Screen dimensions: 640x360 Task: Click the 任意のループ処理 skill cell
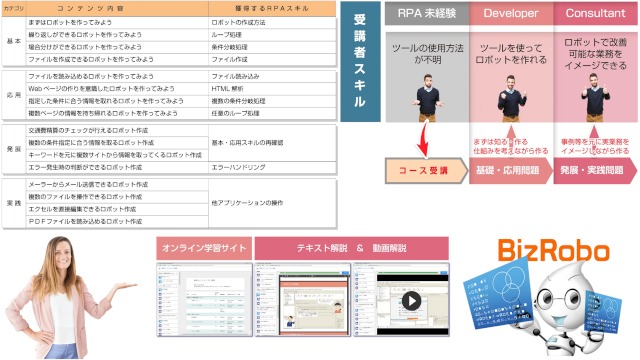[x=272, y=113]
